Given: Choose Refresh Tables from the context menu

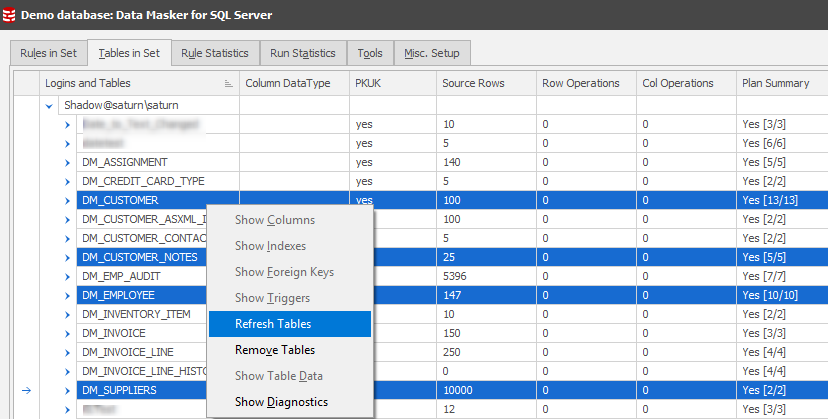Looking at the screenshot, I should coord(273,324).
